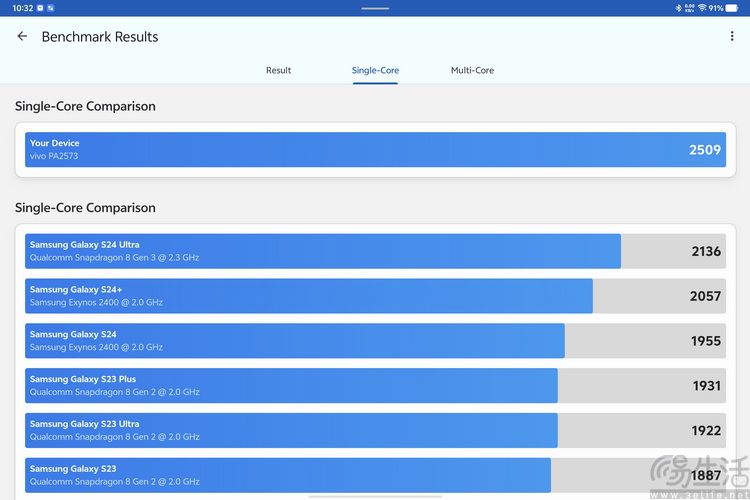
Task: Click the 1931 score value
Action: click(706, 386)
